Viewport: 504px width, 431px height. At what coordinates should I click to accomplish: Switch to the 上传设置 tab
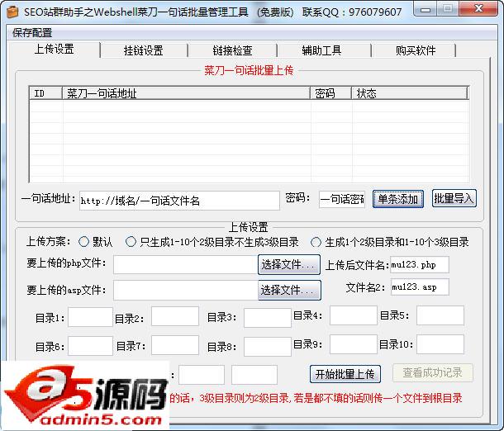tap(54, 50)
